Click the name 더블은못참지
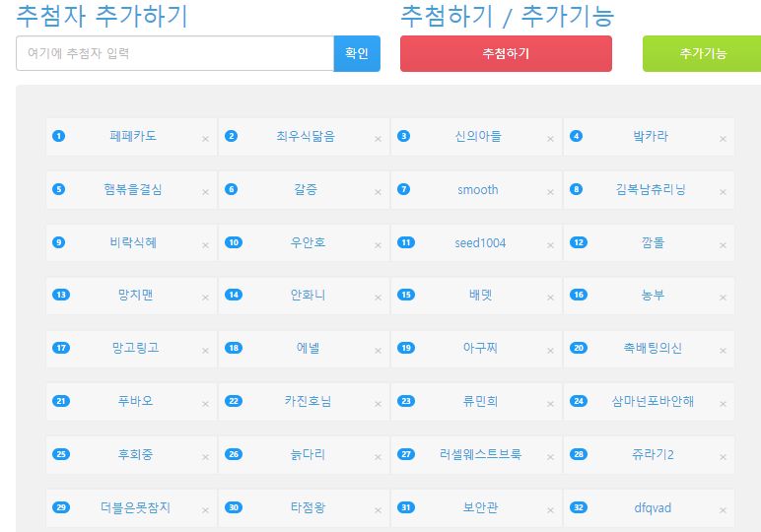The width and height of the screenshot is (761, 532). tap(135, 507)
